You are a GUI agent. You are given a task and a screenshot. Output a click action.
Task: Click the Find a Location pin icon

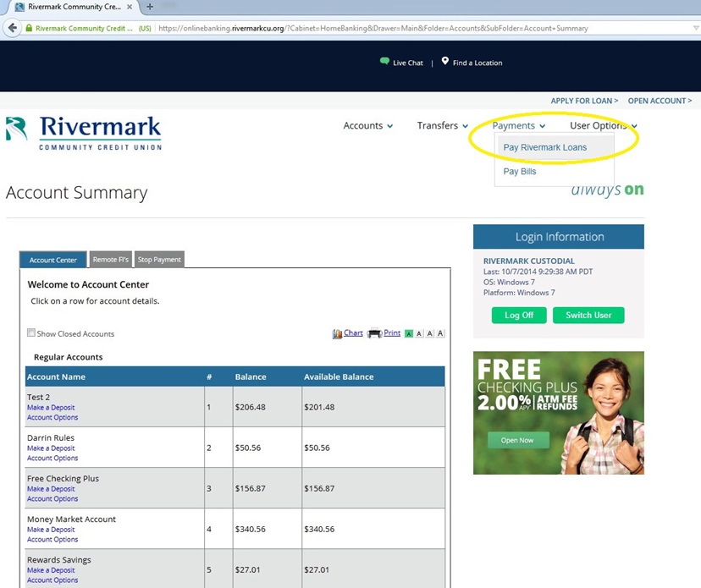444,61
